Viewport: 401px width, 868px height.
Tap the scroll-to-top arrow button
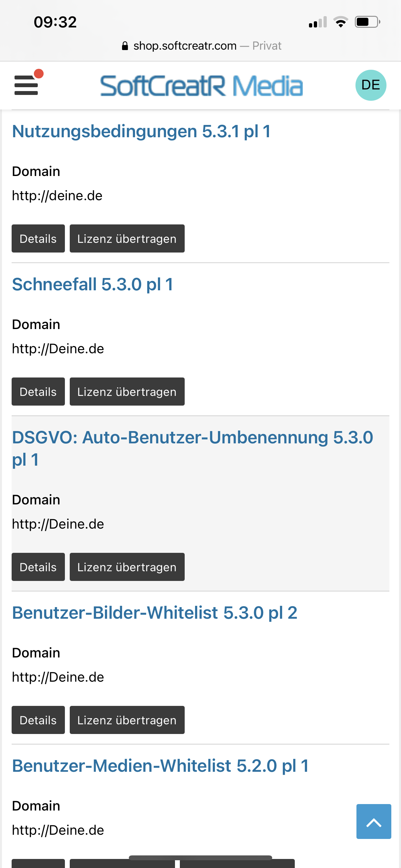(373, 821)
